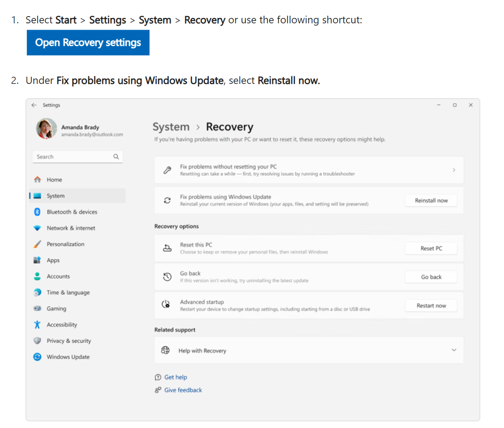Click the wrench troubleshooter icon
The image size is (504, 428).
pos(167,170)
